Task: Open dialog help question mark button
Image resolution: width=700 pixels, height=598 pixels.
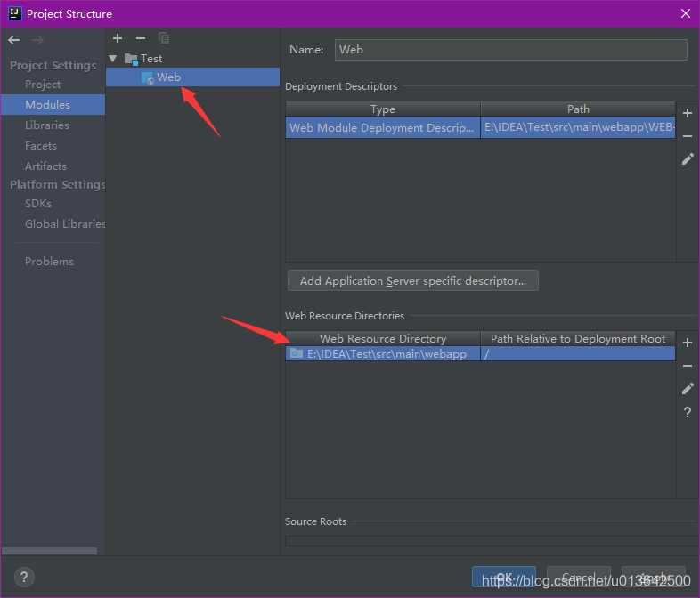Action: pyautogui.click(x=24, y=577)
